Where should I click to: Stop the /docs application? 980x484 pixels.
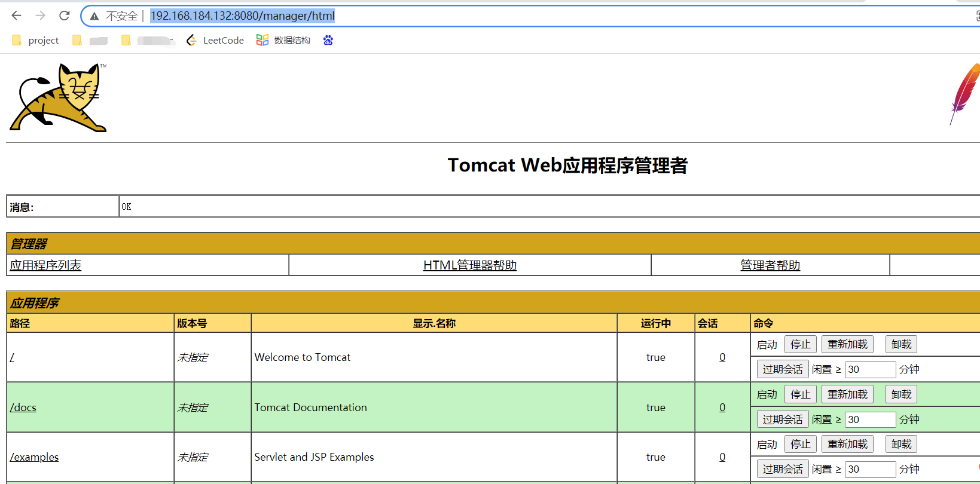tap(801, 394)
